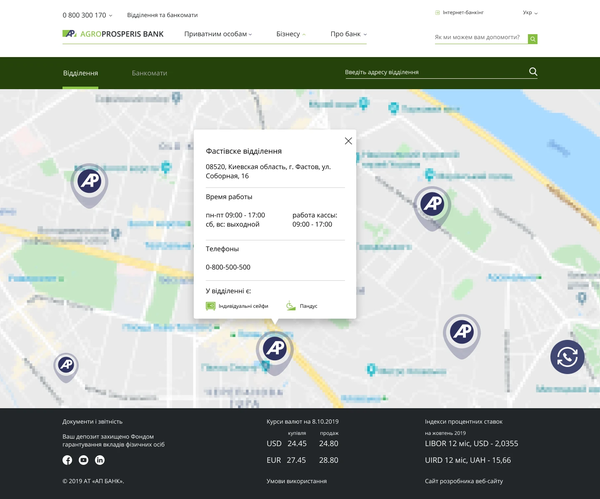This screenshot has width=600, height=499.
Task: Click the Умови використання footer link
Action: click(x=297, y=481)
